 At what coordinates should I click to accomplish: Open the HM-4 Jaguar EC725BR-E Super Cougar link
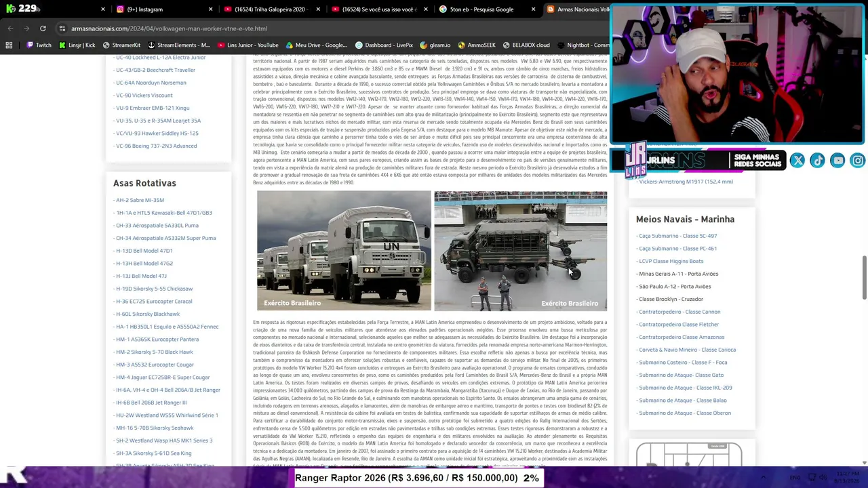[x=163, y=378]
